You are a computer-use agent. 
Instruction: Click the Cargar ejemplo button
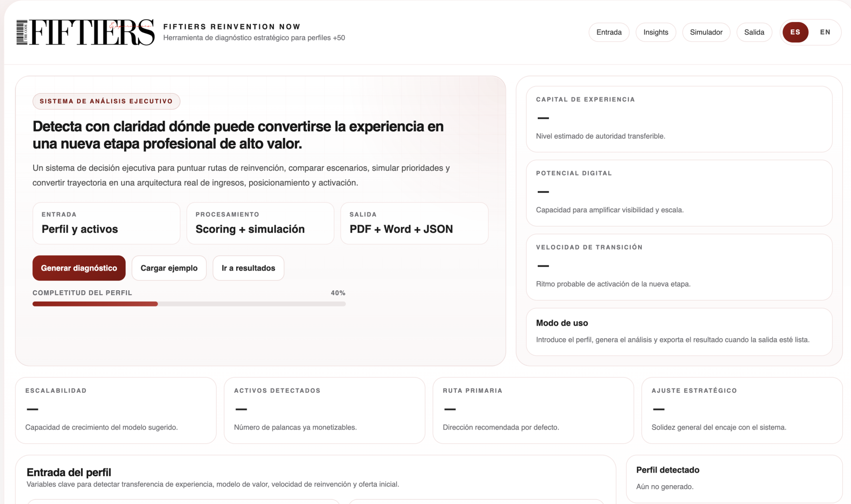tap(169, 268)
